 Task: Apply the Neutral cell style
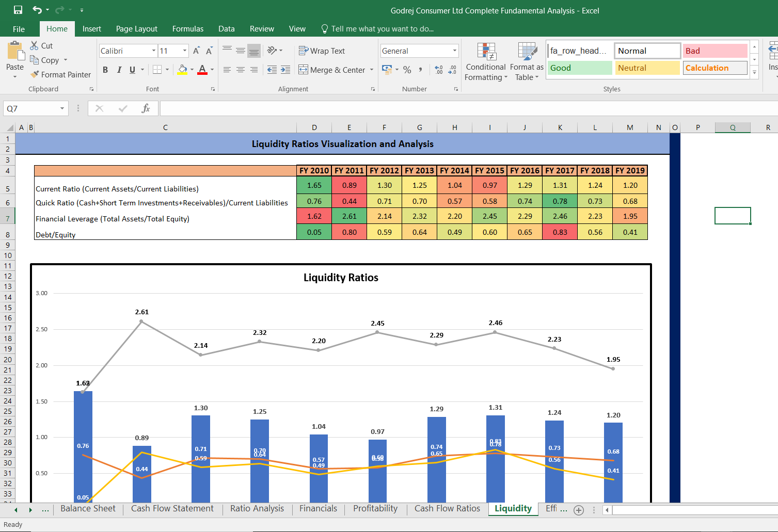pos(647,68)
